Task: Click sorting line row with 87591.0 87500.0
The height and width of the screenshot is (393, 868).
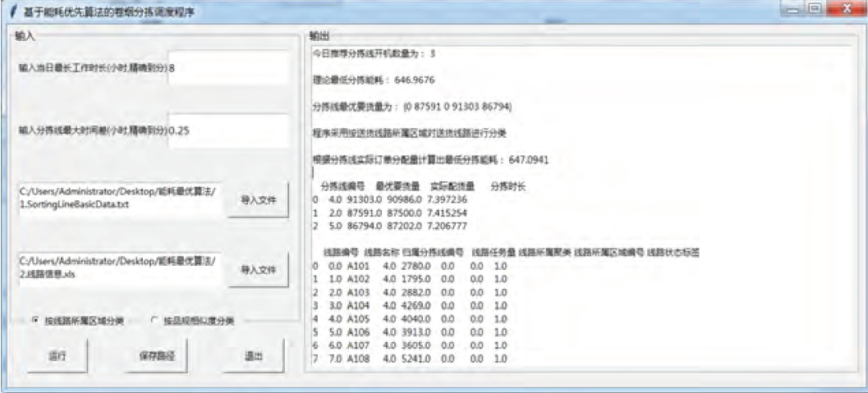Action: coord(389,212)
